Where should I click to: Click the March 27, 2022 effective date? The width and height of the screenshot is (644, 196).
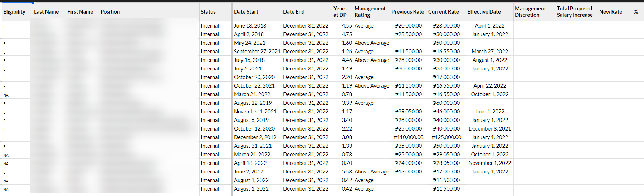pyautogui.click(x=489, y=52)
